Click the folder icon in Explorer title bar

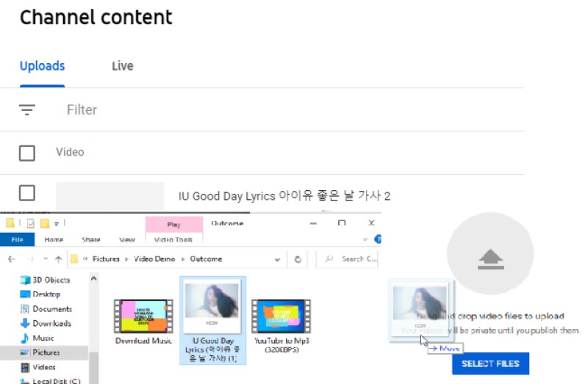click(10, 223)
